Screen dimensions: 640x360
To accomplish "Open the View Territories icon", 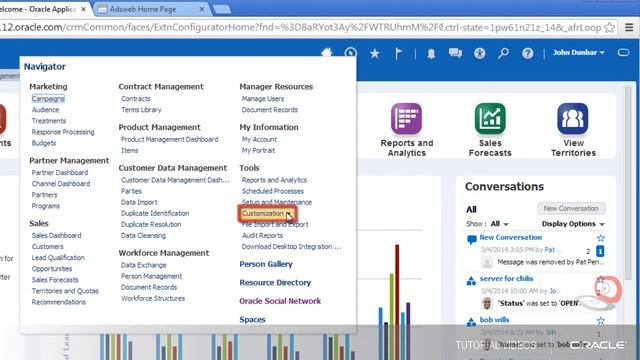I will pos(573,118).
